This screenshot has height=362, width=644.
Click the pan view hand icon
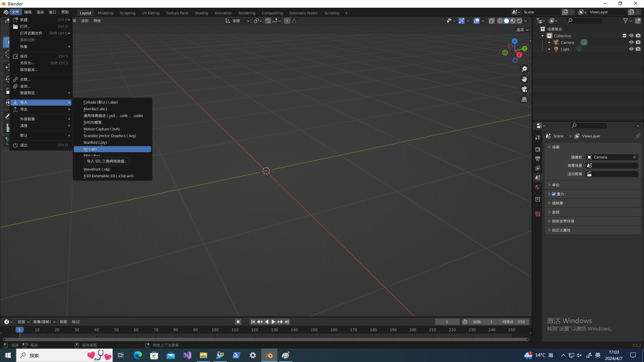[524, 79]
